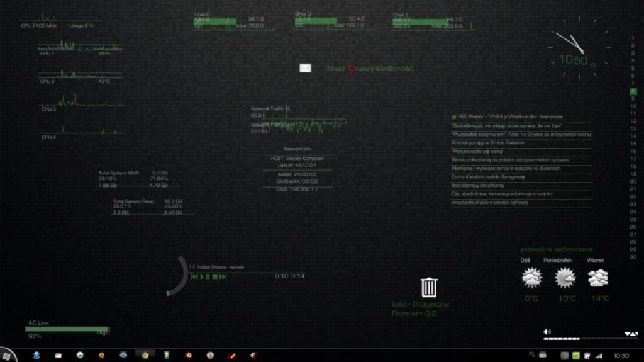The height and width of the screenshot is (362, 644).
Task: Click today's (Dziś) weather icon
Action: [531, 278]
